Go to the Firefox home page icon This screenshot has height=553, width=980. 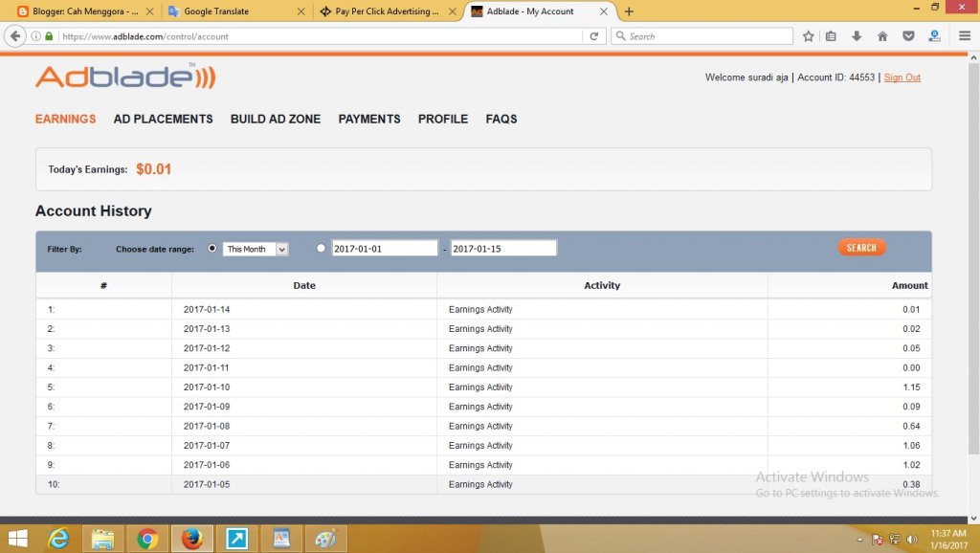(x=882, y=36)
